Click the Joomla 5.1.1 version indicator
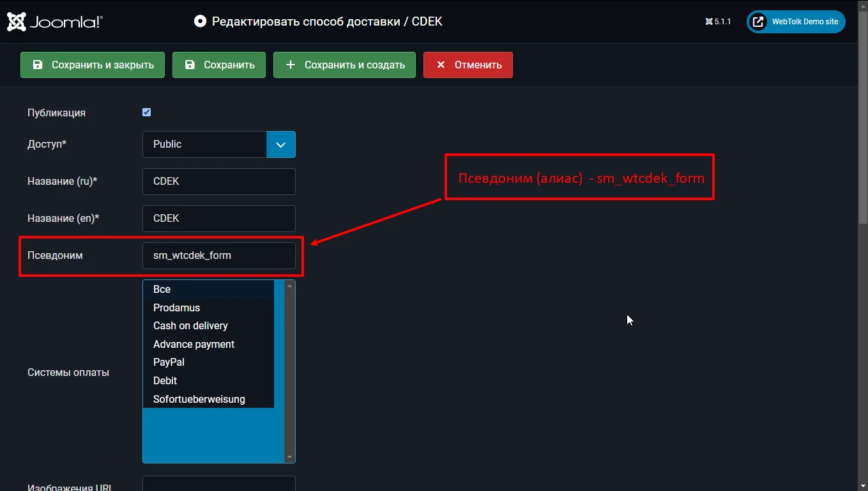The image size is (868, 491). coord(718,22)
